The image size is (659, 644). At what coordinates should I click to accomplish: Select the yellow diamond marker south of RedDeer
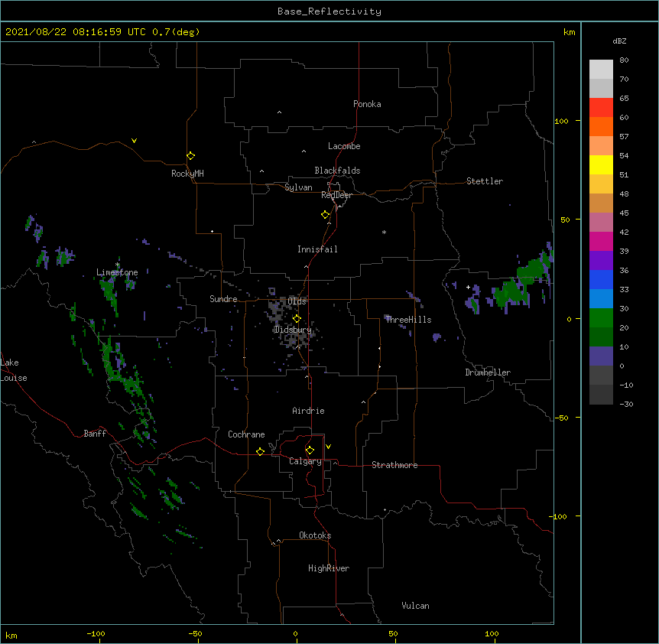pos(325,215)
